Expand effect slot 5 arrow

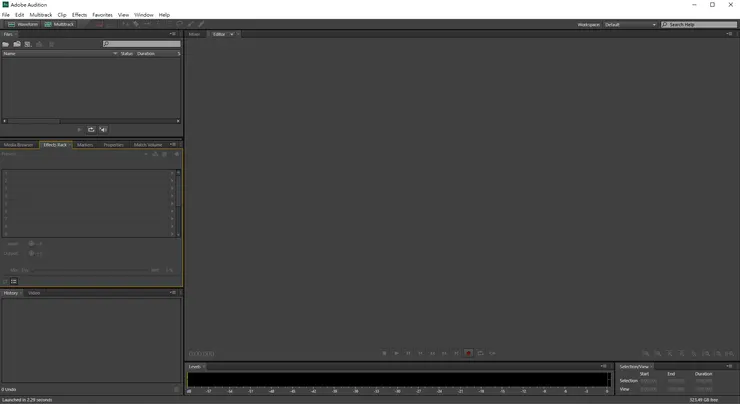coord(172,203)
